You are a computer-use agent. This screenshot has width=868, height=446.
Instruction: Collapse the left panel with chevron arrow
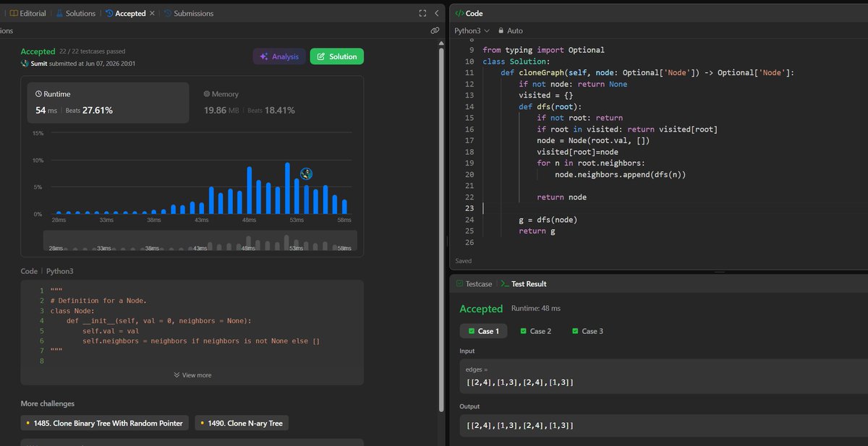click(x=436, y=13)
